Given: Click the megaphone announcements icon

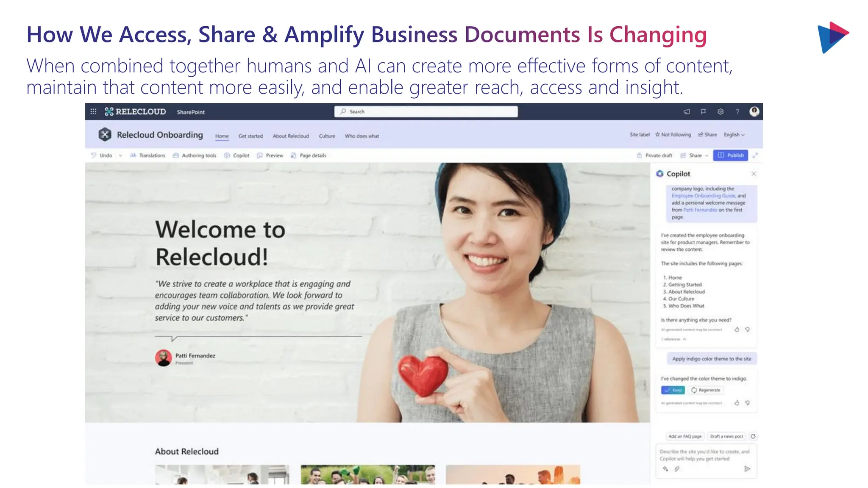Looking at the screenshot, I should tap(687, 111).
